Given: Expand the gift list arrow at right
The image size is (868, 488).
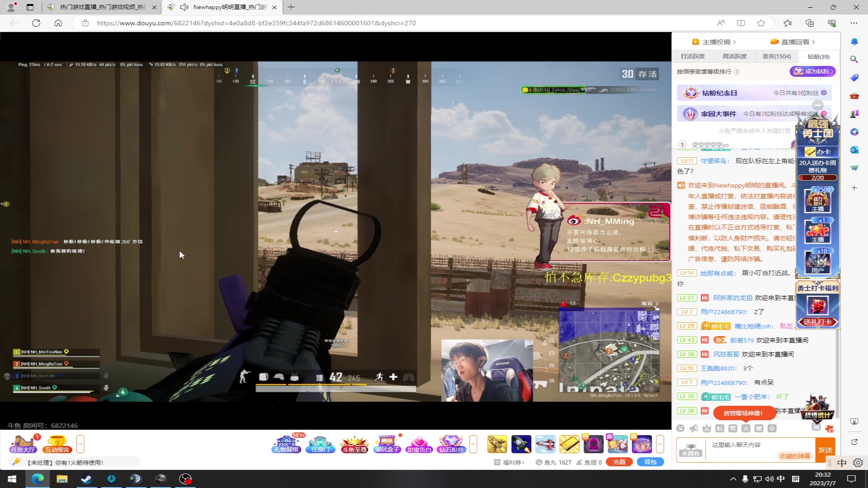Looking at the screenshot, I should click(660, 444).
